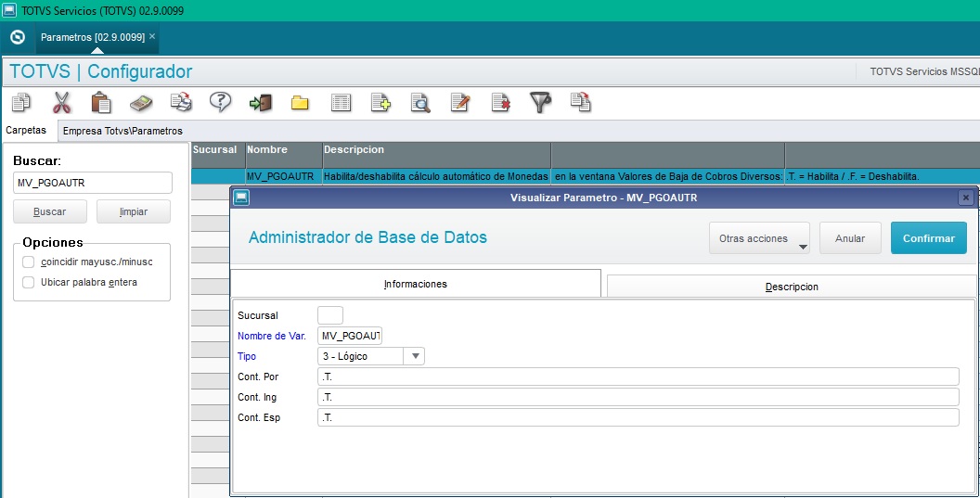Click the limpiar button
The image size is (980, 498).
133,211
